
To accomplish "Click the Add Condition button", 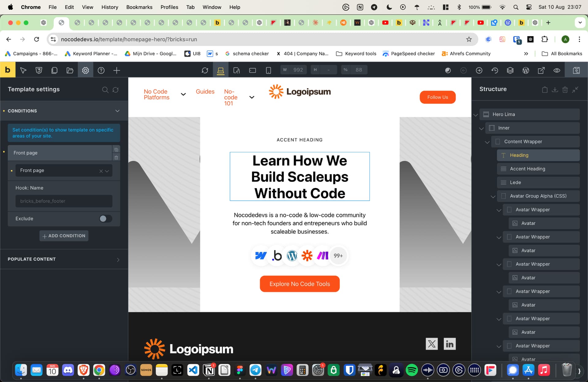I will [x=64, y=236].
